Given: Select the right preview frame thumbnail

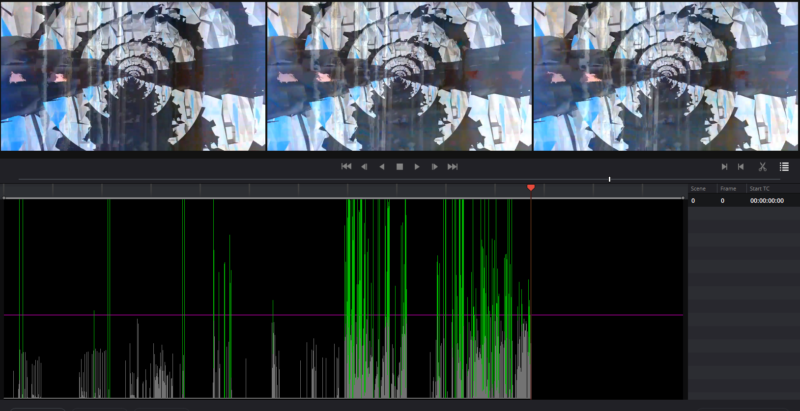Looking at the screenshot, I should [x=666, y=75].
